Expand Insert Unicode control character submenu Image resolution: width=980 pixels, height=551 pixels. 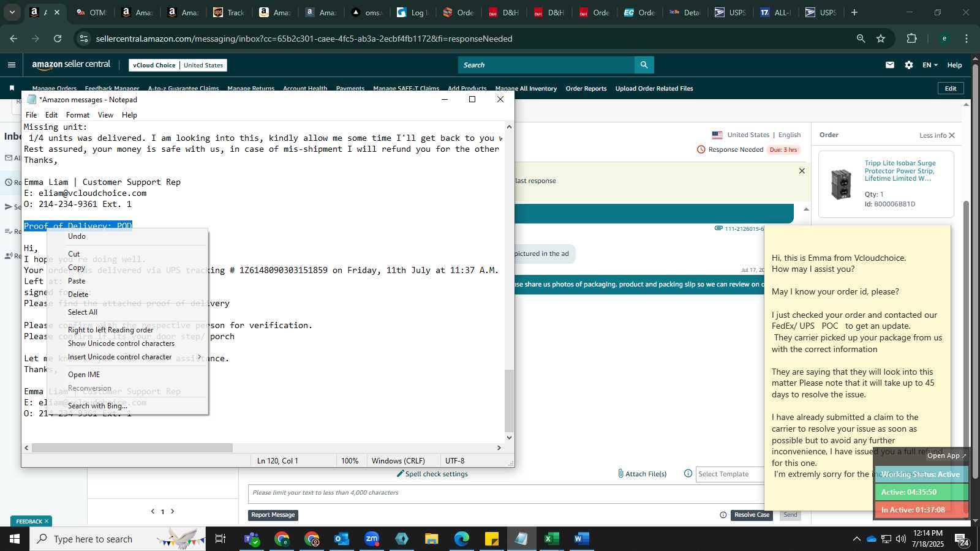(x=128, y=357)
